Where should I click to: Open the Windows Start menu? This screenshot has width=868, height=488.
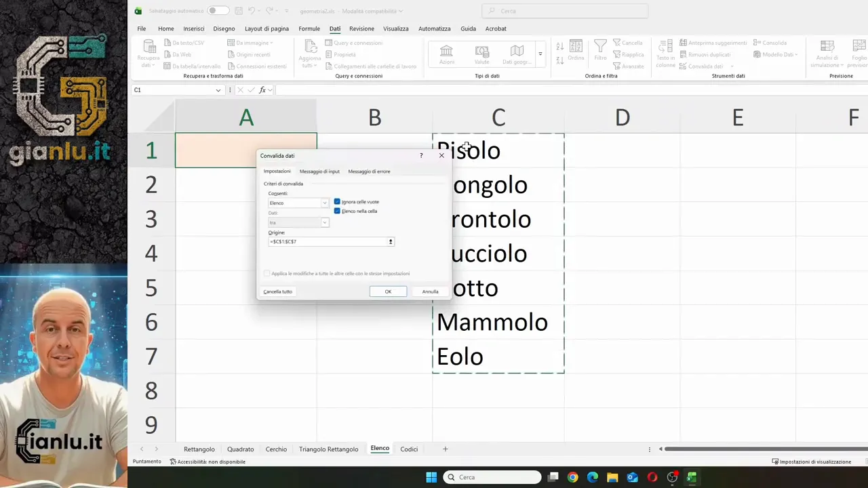pyautogui.click(x=431, y=477)
